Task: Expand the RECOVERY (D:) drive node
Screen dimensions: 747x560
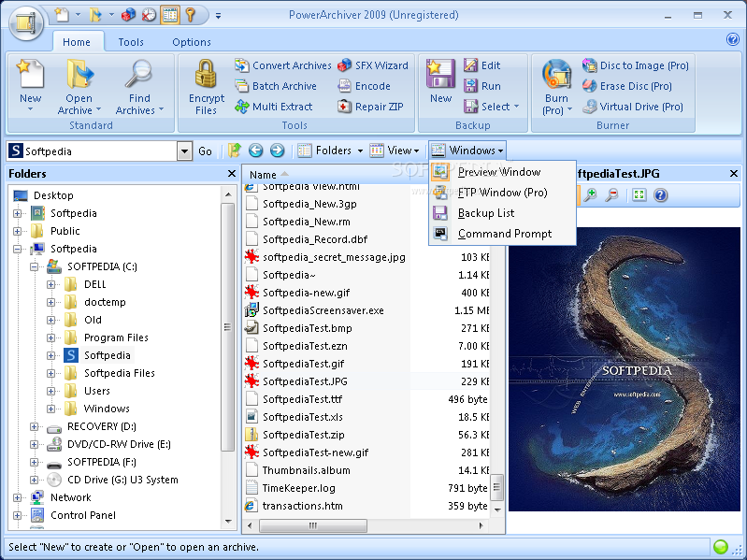Action: pos(34,426)
